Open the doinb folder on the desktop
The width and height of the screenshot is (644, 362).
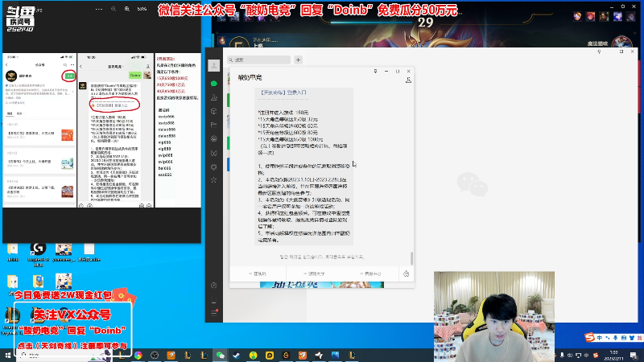pyautogui.click(x=13, y=253)
